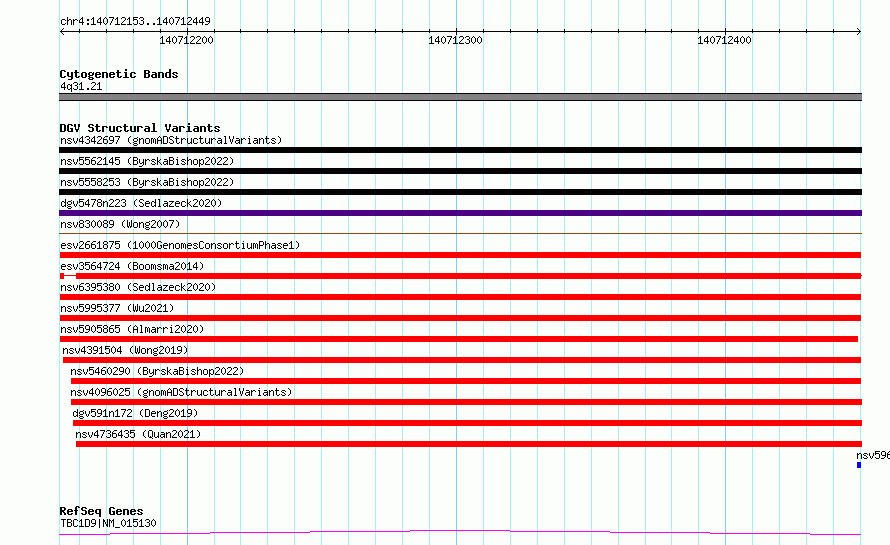Viewport: 890px width, 545px height.
Task: Select the esv2661875 1000GenomesConsortiumPhase1 label
Action: pyautogui.click(x=180, y=245)
